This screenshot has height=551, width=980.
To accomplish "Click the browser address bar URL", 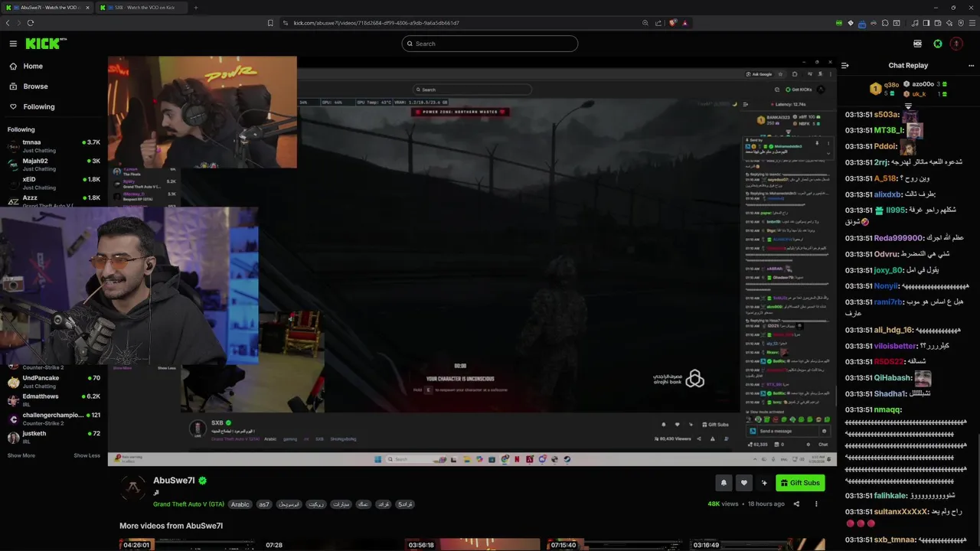I will point(376,23).
